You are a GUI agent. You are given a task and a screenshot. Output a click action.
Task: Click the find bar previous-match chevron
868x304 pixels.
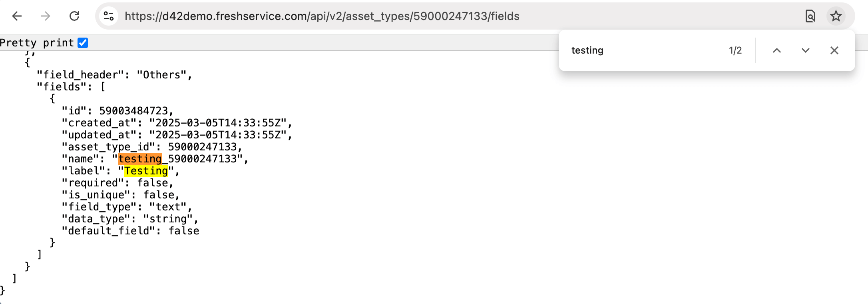pyautogui.click(x=776, y=50)
